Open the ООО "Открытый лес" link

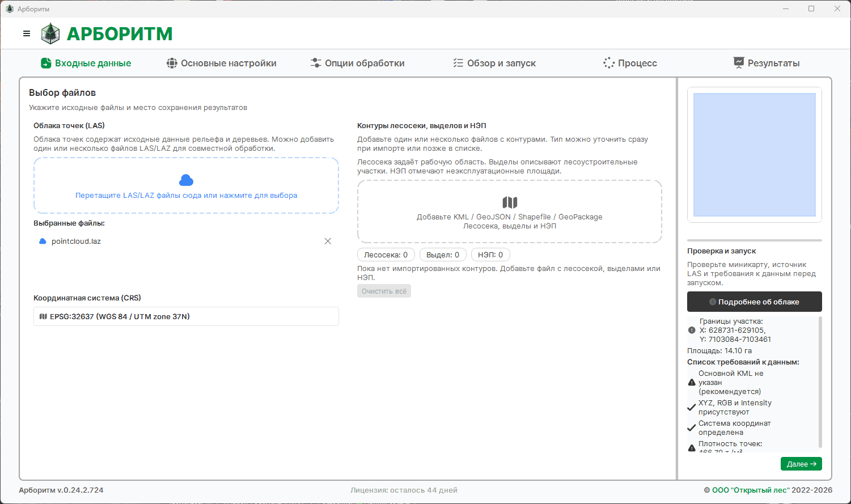point(751,490)
